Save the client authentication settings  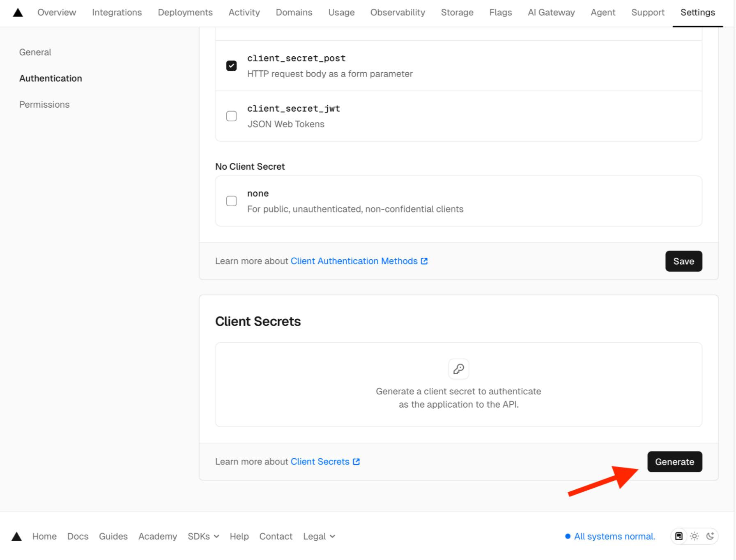pos(683,261)
